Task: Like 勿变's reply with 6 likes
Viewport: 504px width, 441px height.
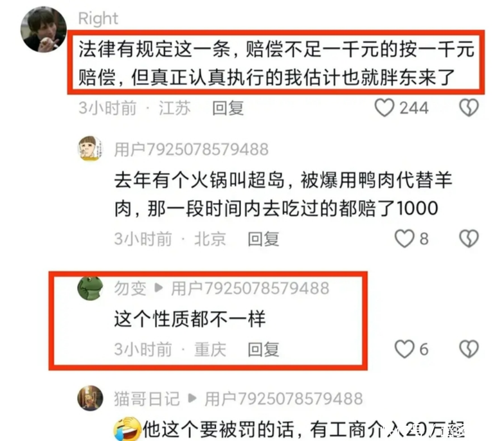Action: [404, 349]
